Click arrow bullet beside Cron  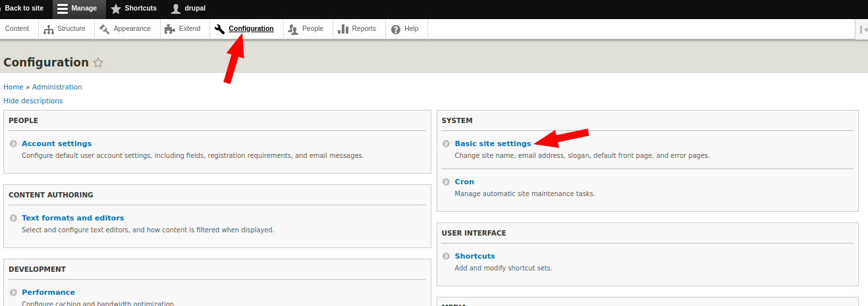coord(446,182)
